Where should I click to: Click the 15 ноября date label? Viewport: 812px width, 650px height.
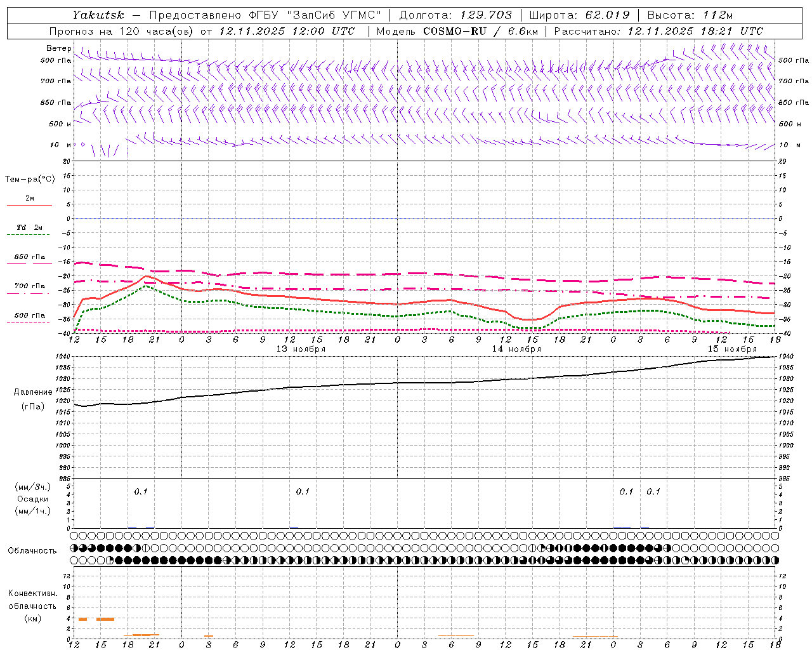click(732, 348)
